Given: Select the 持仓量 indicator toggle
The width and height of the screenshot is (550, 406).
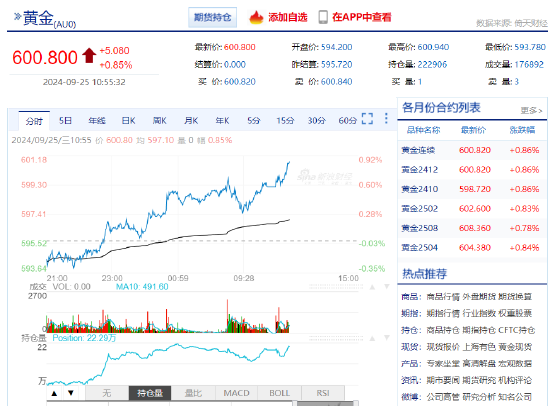Looking at the screenshot, I should [150, 393].
